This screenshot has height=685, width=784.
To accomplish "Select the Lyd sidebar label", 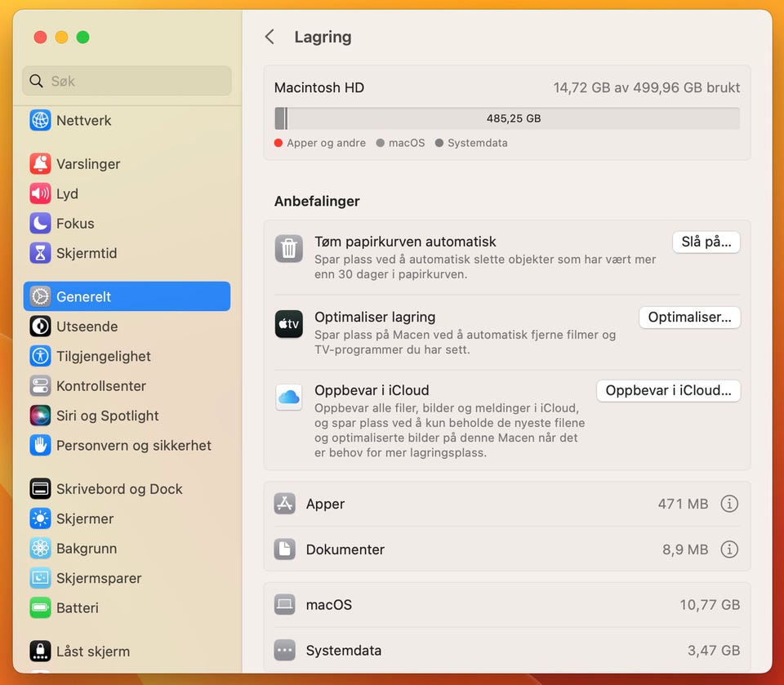I will 67,193.
